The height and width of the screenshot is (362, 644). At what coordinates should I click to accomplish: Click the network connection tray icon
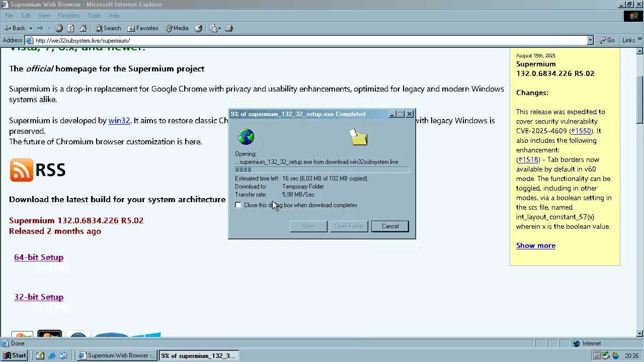(606, 355)
